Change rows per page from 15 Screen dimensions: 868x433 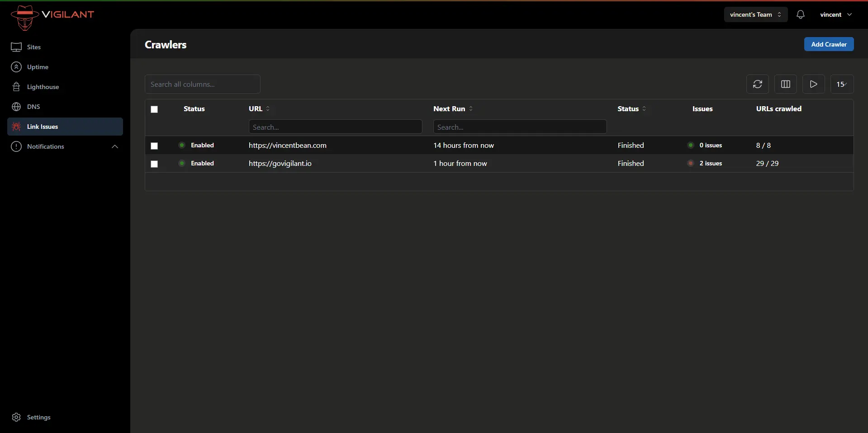(x=842, y=84)
